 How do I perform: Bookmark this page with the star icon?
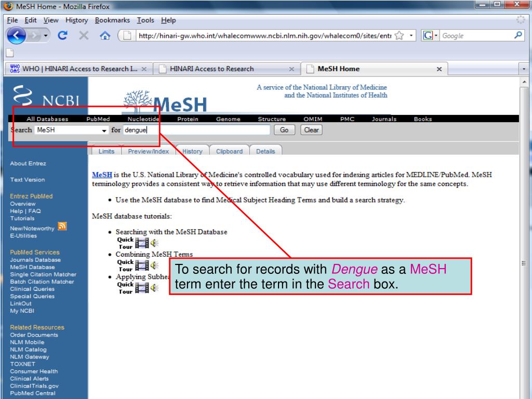click(x=400, y=35)
